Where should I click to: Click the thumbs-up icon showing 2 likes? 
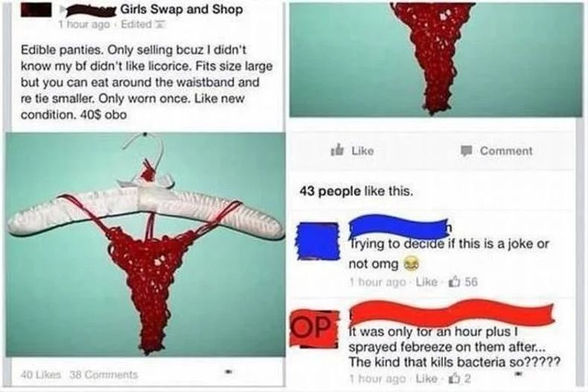pos(456,379)
